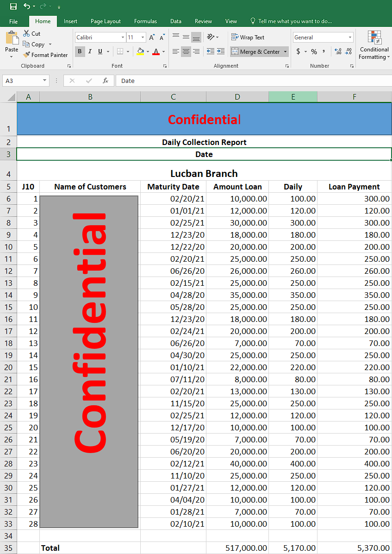Toggle Bold formatting

pyautogui.click(x=80, y=52)
